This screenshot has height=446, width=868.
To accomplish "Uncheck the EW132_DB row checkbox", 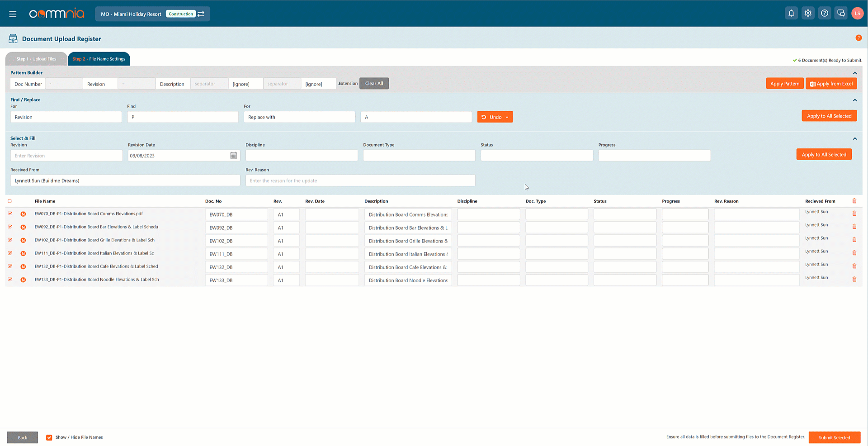I will pyautogui.click(x=10, y=266).
